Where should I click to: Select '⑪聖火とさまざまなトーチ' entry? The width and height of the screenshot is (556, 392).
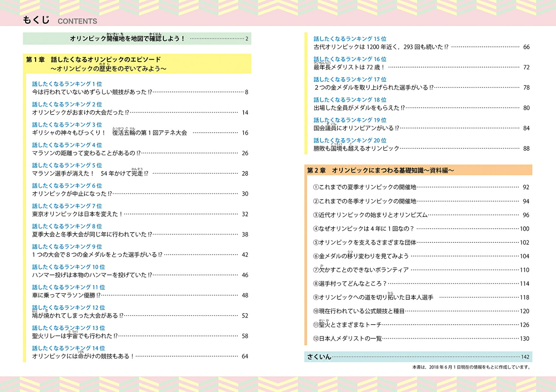tap(421, 325)
